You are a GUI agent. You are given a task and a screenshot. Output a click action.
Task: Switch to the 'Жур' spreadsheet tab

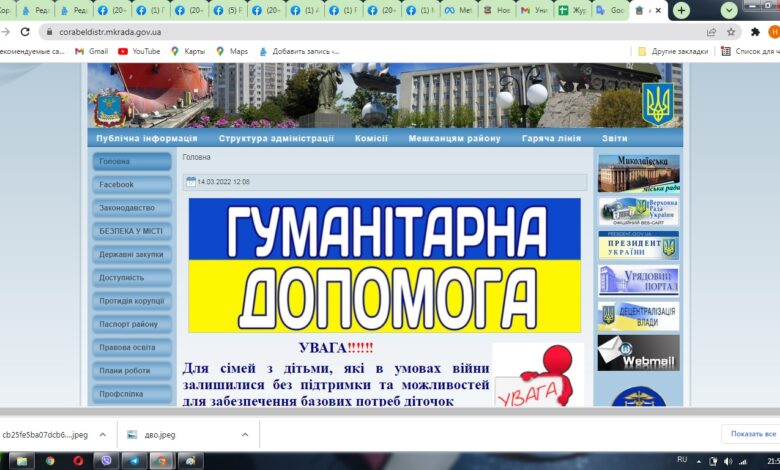pos(574,10)
